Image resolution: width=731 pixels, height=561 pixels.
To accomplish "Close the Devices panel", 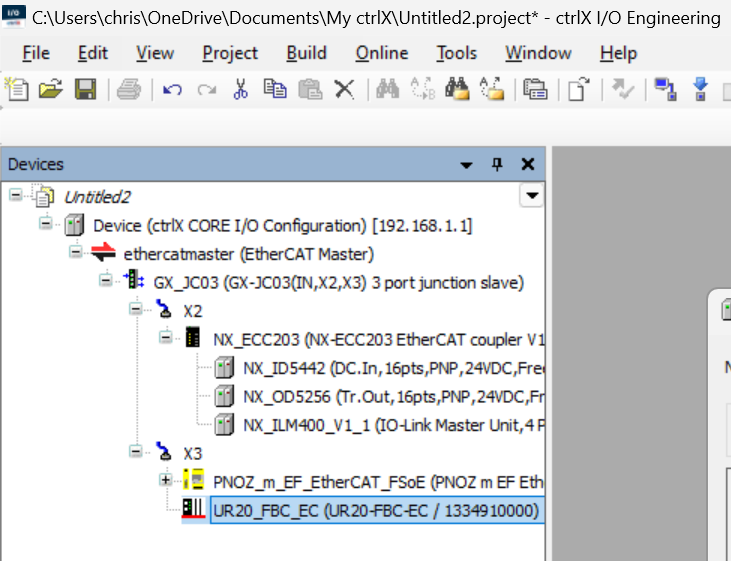I will click(x=528, y=164).
